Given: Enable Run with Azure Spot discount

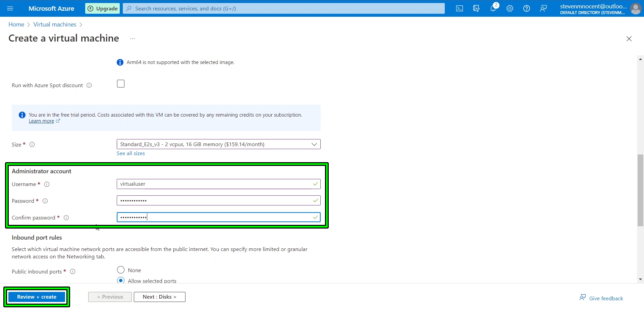Looking at the screenshot, I should tap(120, 83).
